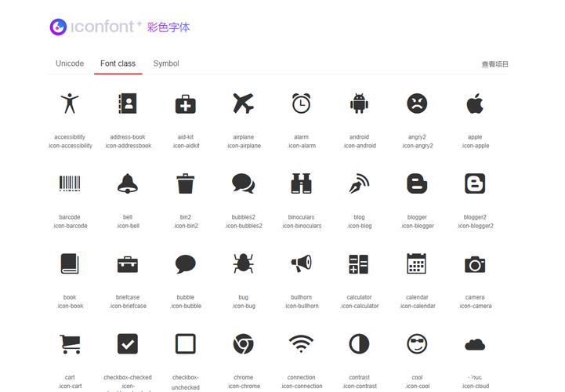Click the bullhorn megaphone icon

tap(301, 263)
